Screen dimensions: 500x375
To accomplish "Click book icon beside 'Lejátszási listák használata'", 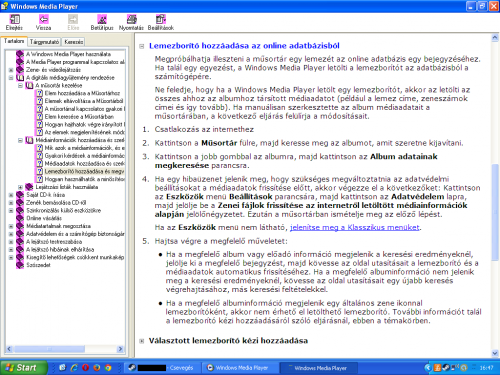I will coord(29,187).
